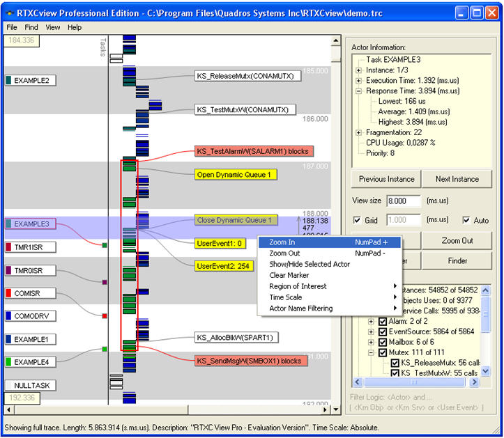Click the Close Dynamic Queue 1 label

[x=236, y=220]
